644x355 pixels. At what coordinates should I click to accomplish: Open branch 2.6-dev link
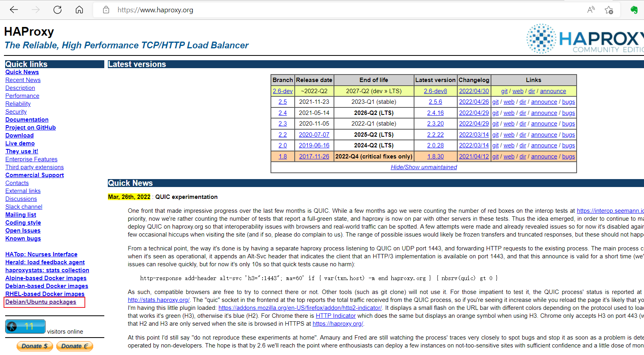(x=283, y=91)
